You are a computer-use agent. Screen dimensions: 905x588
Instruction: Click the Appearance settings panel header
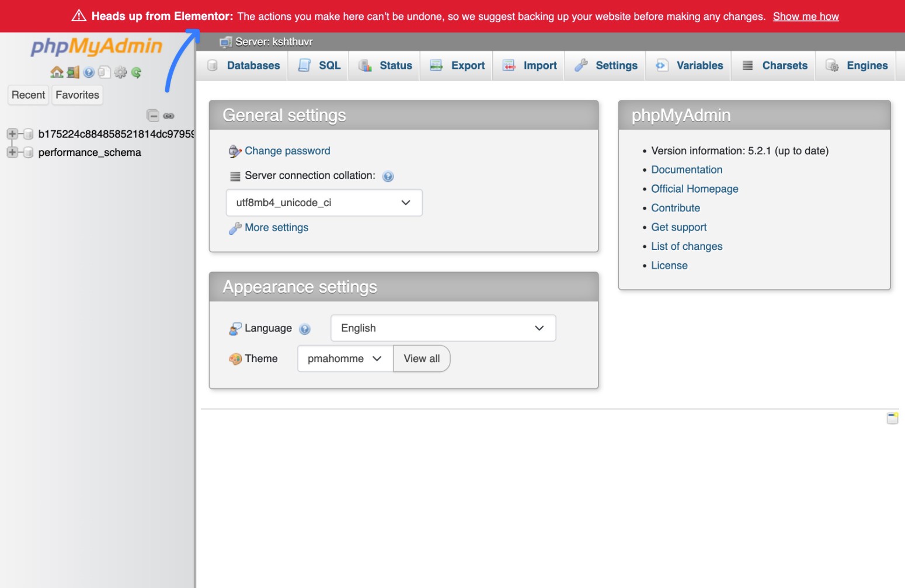click(x=403, y=287)
